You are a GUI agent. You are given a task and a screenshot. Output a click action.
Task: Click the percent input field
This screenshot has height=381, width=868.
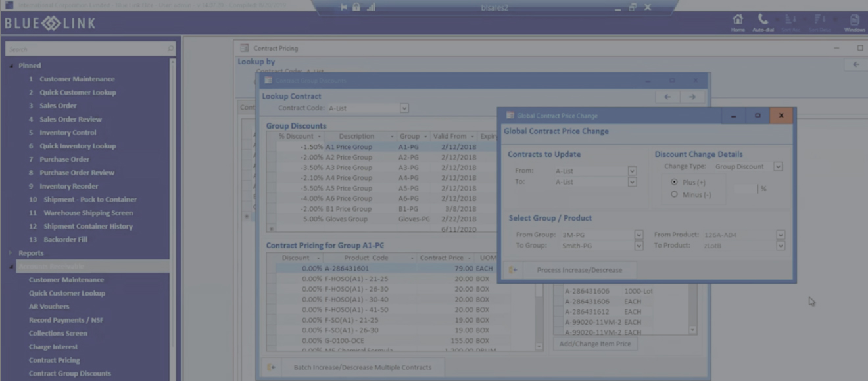(744, 189)
